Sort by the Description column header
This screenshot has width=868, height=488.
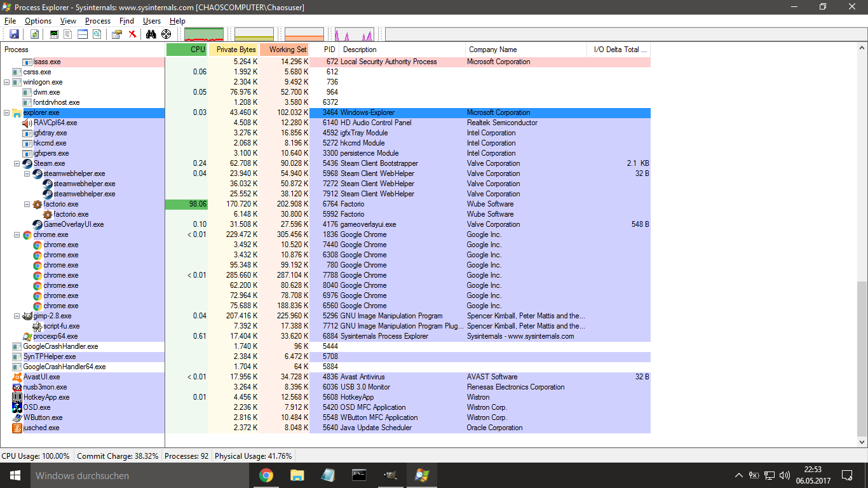pyautogui.click(x=402, y=50)
